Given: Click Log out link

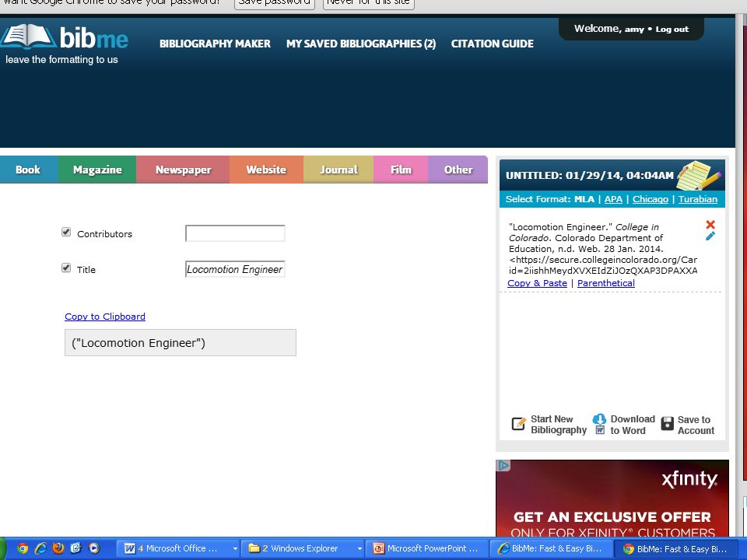Looking at the screenshot, I should [672, 30].
